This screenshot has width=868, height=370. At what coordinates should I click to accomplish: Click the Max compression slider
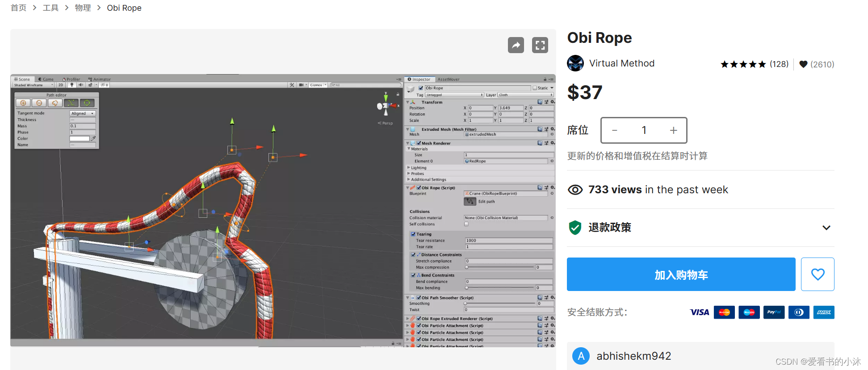click(500, 267)
